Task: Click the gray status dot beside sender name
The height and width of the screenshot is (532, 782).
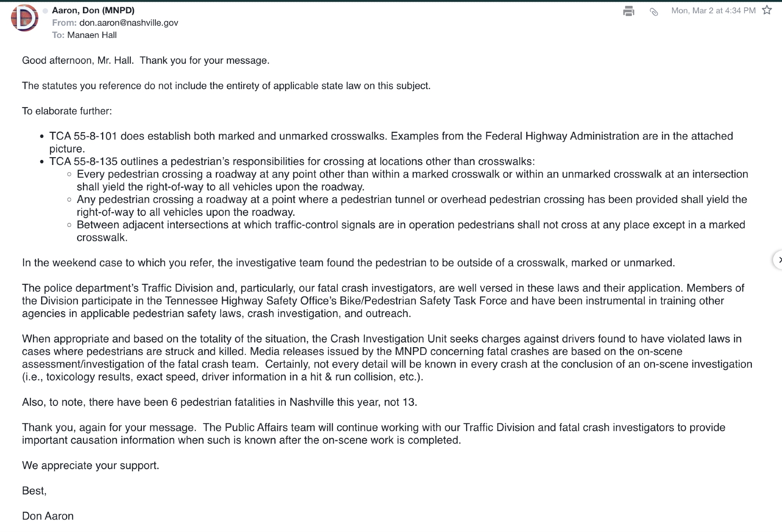Action: click(x=45, y=11)
